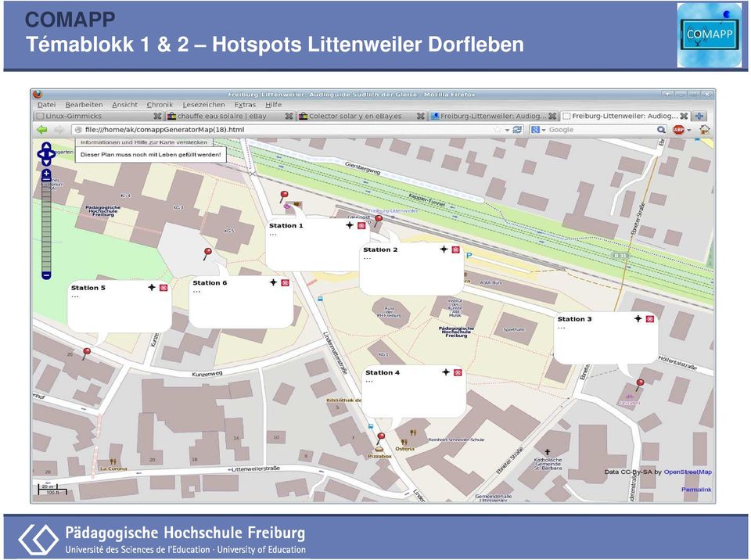Viewport: 751px width, 560px height.
Task: Click move cross icon in Station 2 popup
Action: point(444,249)
